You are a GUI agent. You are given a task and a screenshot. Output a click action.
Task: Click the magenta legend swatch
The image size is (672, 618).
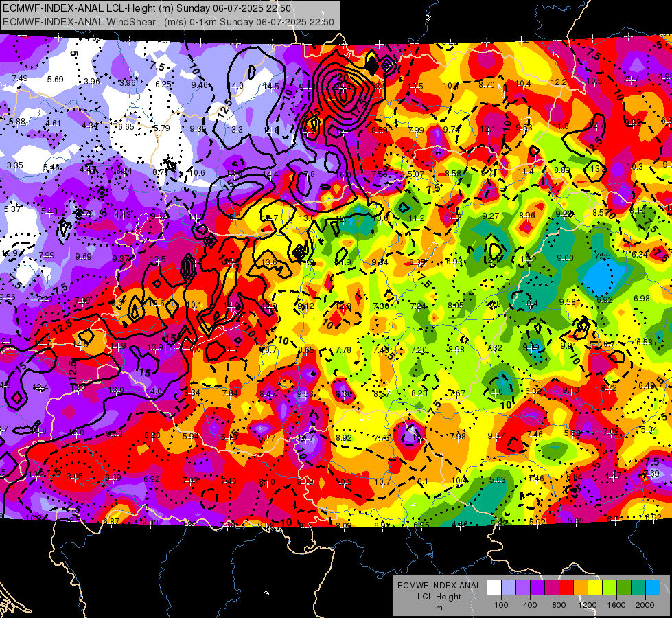click(552, 588)
